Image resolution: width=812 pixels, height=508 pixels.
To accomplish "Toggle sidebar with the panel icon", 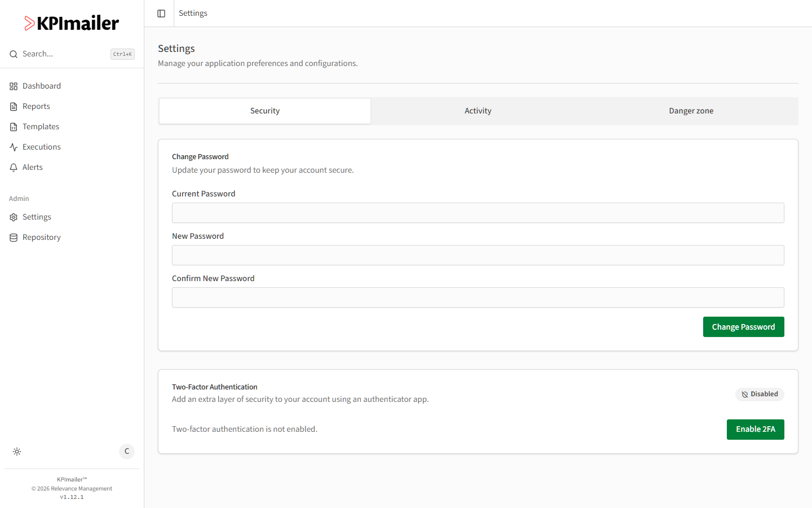I will (x=161, y=14).
